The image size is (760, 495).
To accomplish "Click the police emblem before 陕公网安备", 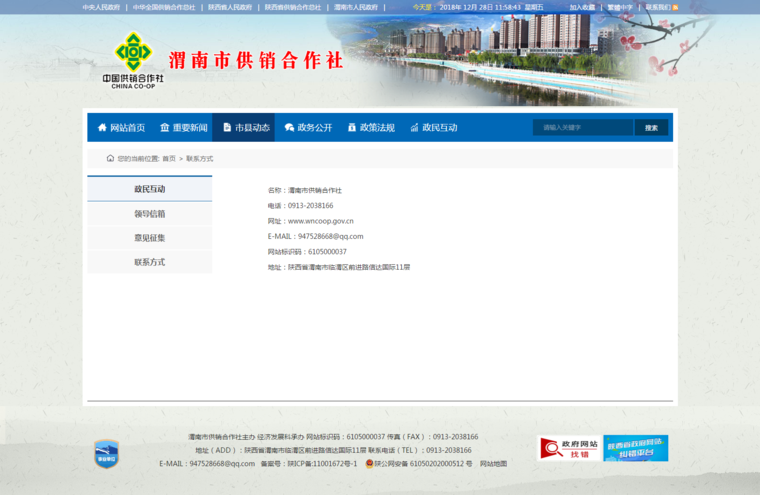I will (x=369, y=463).
